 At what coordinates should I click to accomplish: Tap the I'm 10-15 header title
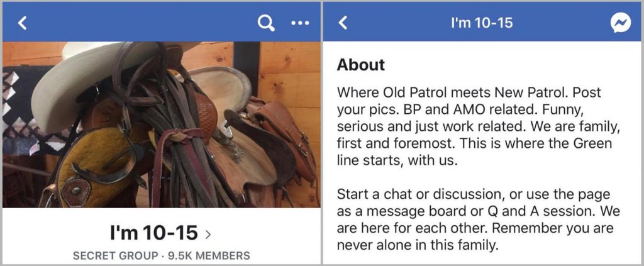click(x=482, y=23)
